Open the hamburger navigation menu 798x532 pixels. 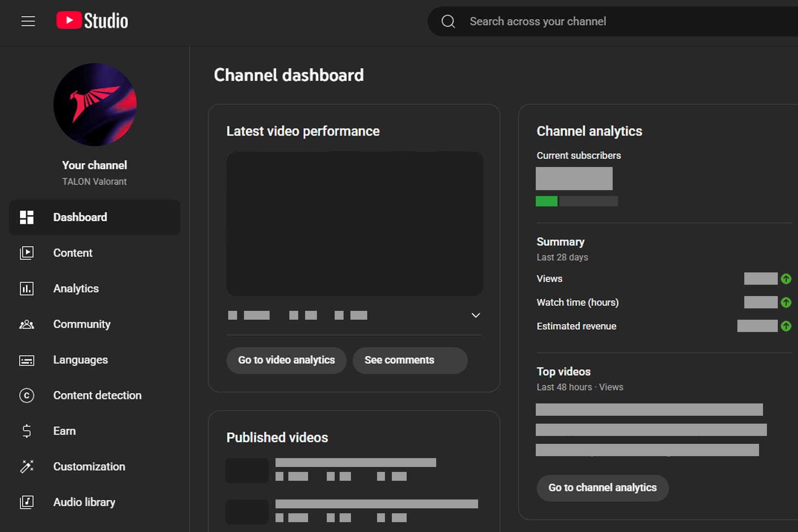click(x=28, y=21)
